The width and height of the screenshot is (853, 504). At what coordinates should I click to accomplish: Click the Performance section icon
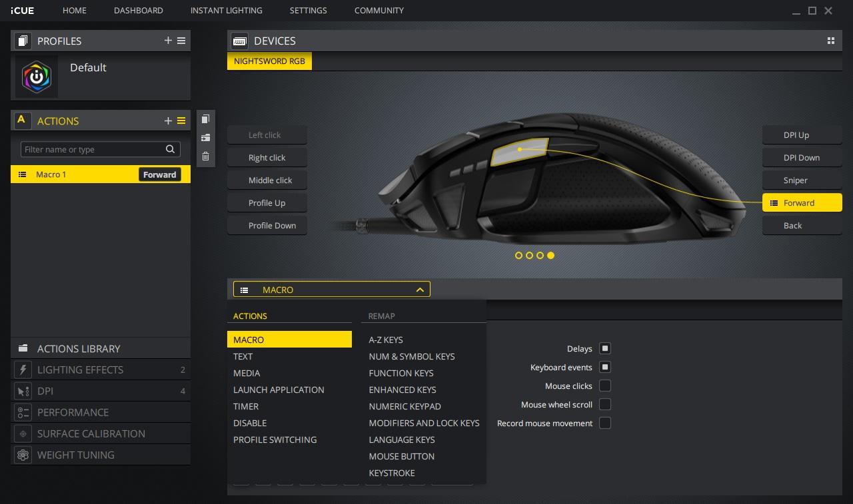tap(23, 412)
